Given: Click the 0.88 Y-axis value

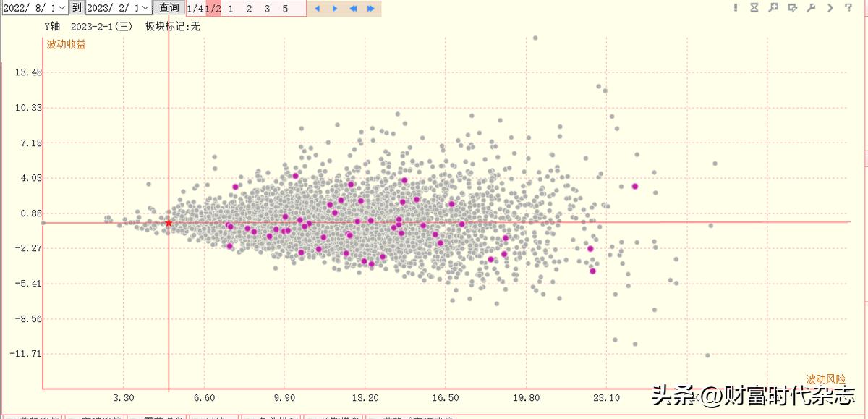Looking at the screenshot, I should click(x=32, y=213).
